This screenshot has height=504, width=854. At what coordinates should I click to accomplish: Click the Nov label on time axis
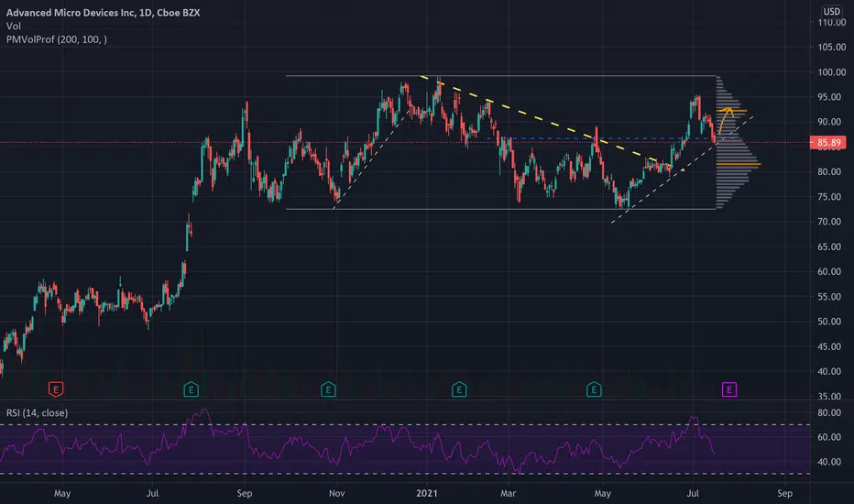(x=336, y=493)
